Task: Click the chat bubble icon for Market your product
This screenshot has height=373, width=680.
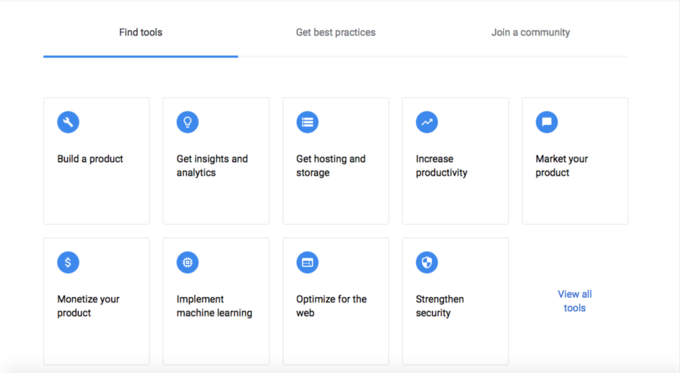Action: click(546, 122)
